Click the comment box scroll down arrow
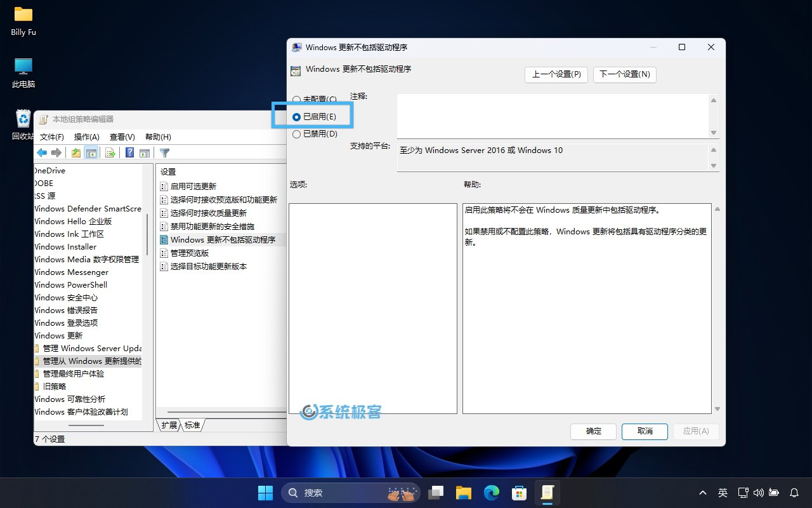Screen dimensions: 812x508 714,133
